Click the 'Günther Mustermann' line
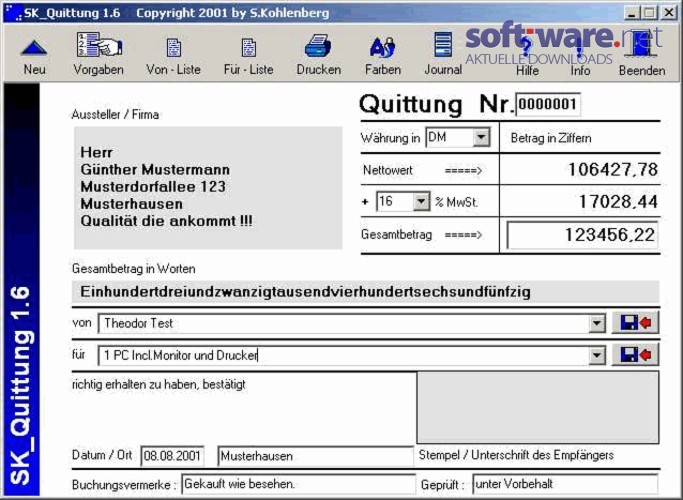Viewport: 683px width, 500px height. click(155, 169)
